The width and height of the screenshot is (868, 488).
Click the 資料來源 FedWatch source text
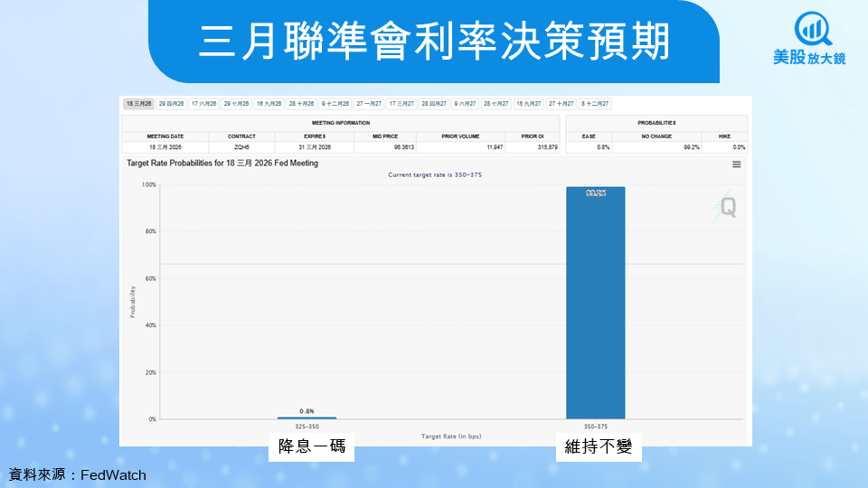pyautogui.click(x=77, y=474)
